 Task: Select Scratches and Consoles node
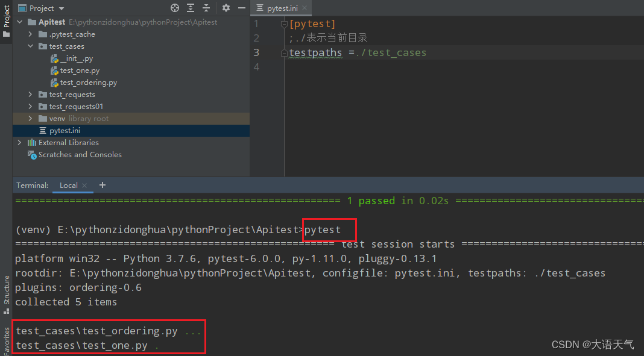coord(80,155)
